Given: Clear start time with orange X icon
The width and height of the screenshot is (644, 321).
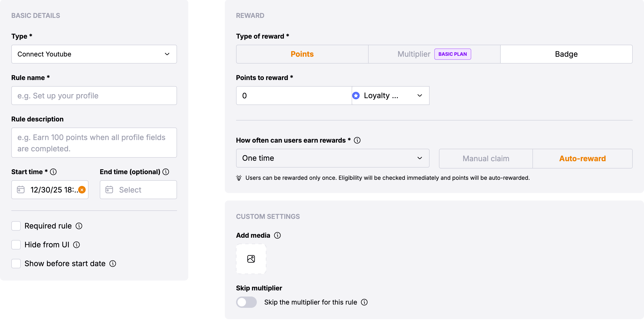Looking at the screenshot, I should [82, 190].
